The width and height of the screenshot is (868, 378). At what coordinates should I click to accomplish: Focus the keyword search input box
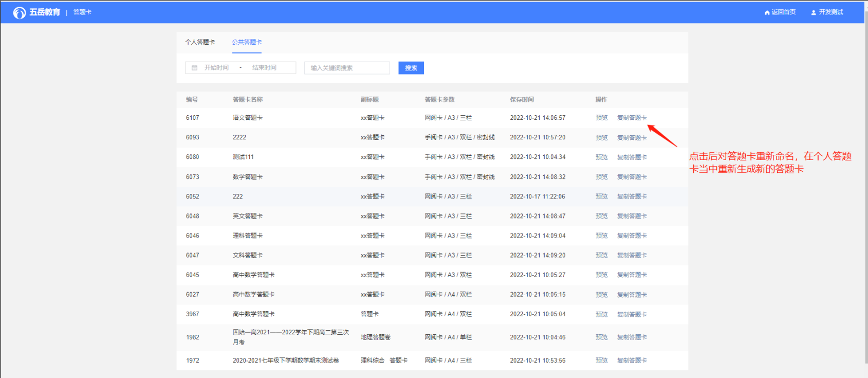pyautogui.click(x=347, y=68)
